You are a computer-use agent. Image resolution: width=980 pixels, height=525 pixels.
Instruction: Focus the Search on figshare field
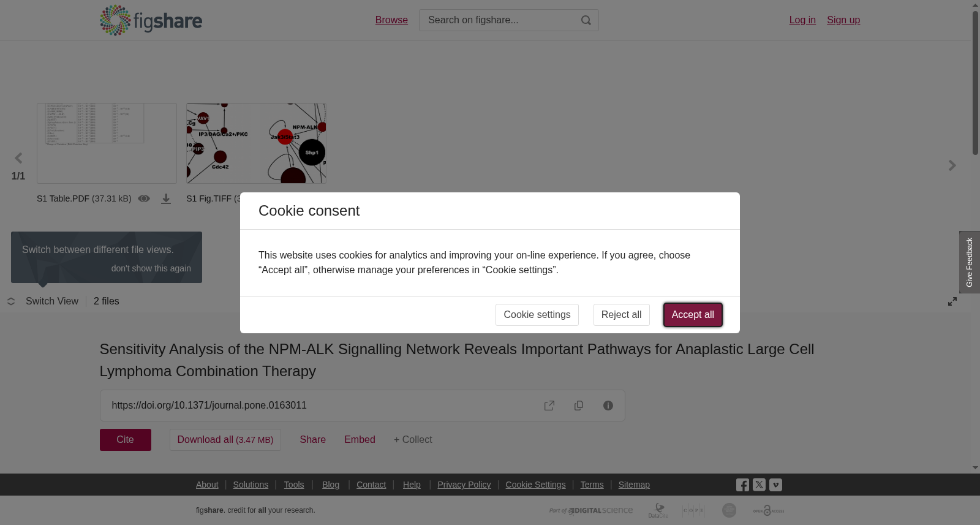pos(500,20)
